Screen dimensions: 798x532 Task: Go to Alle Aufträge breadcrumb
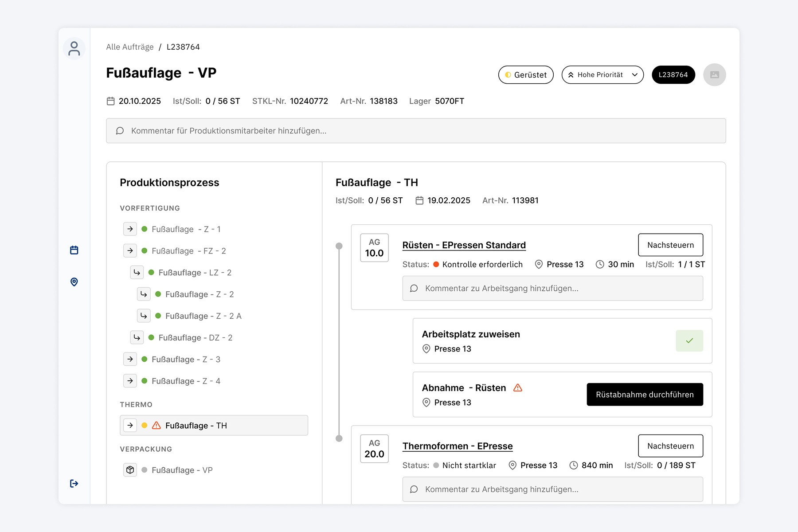pyautogui.click(x=130, y=47)
